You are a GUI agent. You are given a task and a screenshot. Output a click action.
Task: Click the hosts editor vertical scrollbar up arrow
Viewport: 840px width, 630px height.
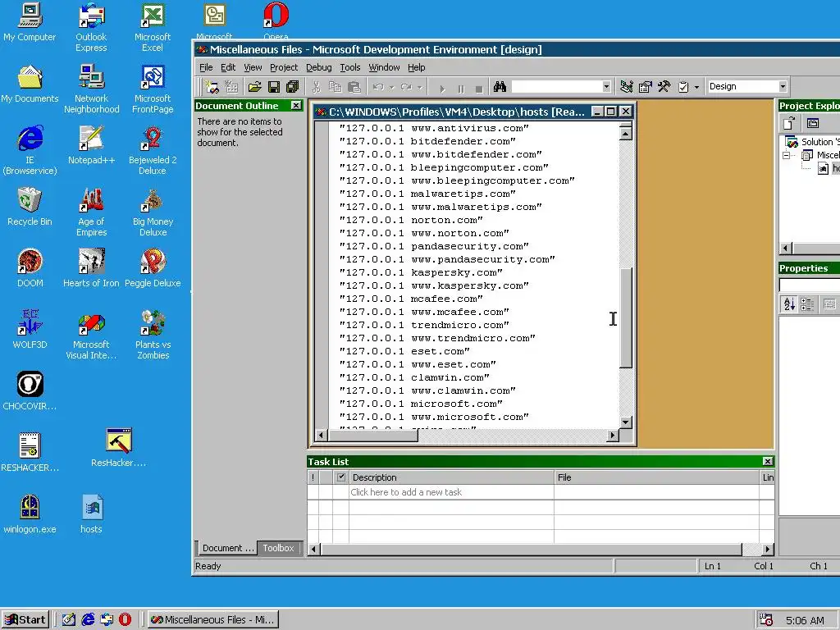click(625, 134)
